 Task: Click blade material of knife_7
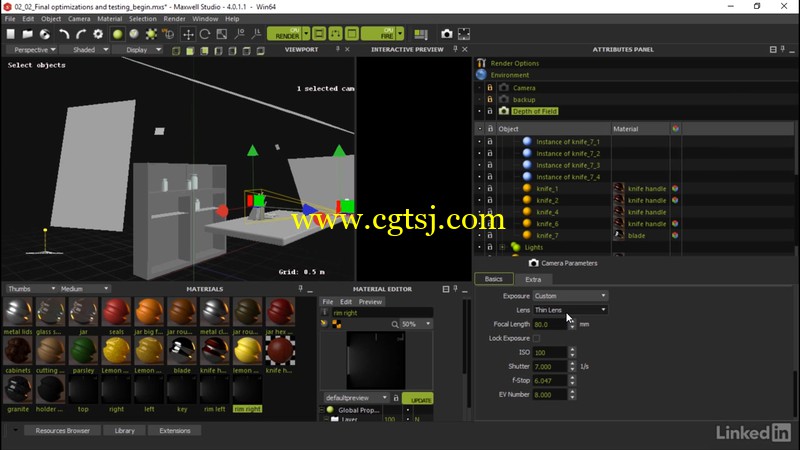pos(636,236)
